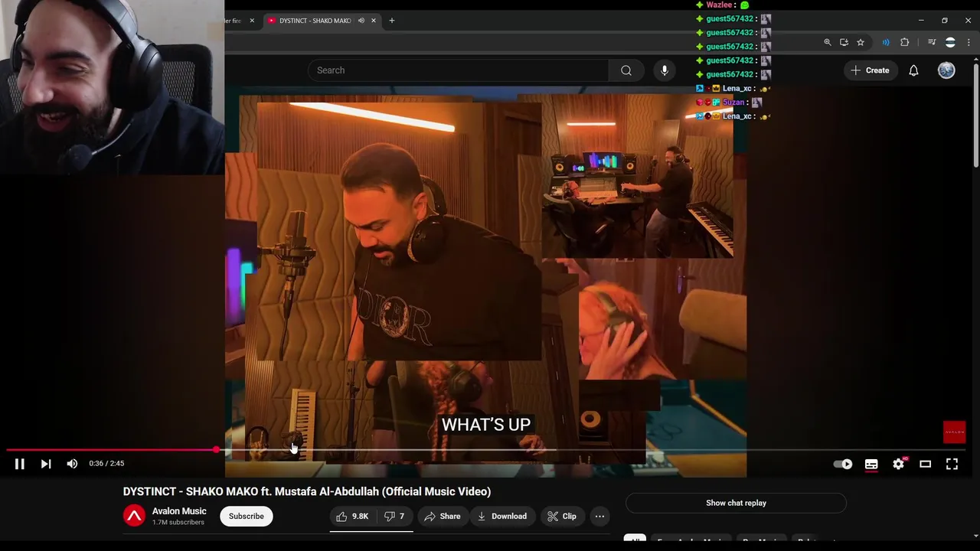980x551 pixels.
Task: Open the Avalon Music channel name link
Action: pos(179,511)
